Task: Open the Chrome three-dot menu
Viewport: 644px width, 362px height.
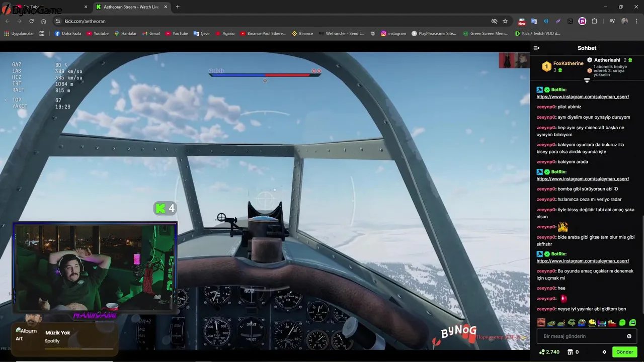Action: tap(636, 21)
